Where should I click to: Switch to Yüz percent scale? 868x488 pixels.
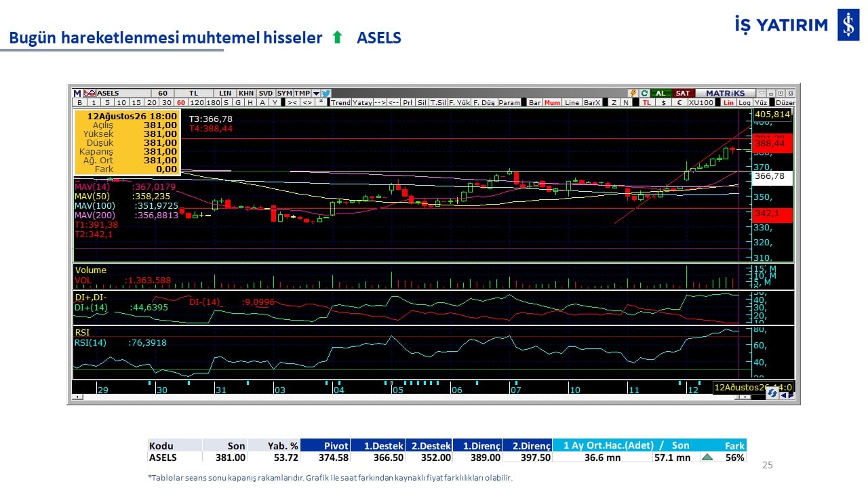[761, 102]
